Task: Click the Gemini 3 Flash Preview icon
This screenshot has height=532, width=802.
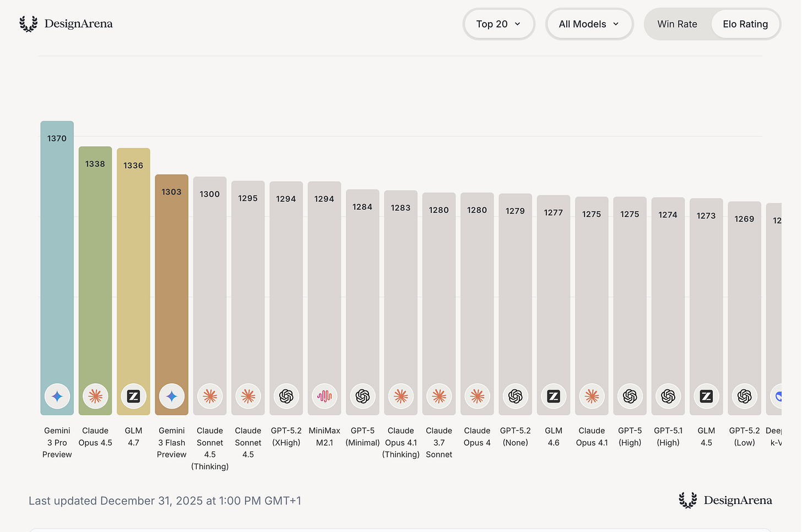Action: coord(172,396)
